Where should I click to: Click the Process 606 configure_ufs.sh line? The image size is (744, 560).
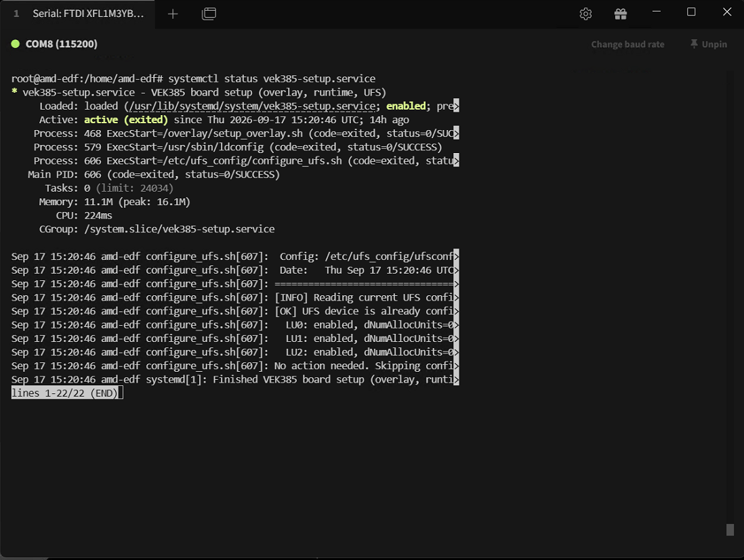tap(246, 160)
